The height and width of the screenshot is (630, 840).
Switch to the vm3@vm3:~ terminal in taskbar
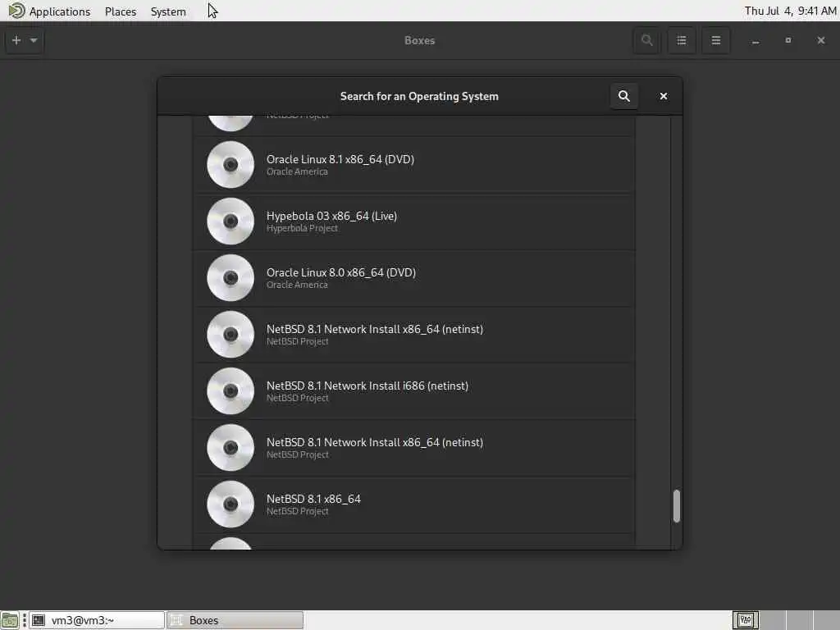click(x=97, y=620)
